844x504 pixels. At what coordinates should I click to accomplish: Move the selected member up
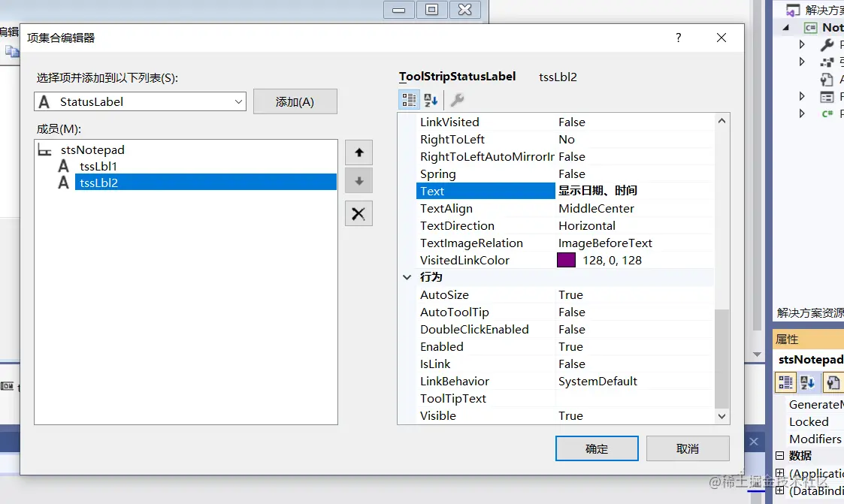pos(359,152)
